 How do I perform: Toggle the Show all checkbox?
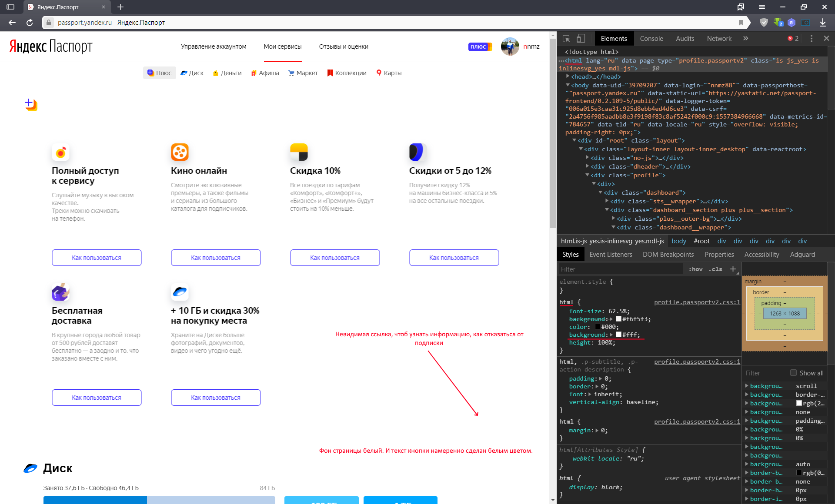[793, 373]
